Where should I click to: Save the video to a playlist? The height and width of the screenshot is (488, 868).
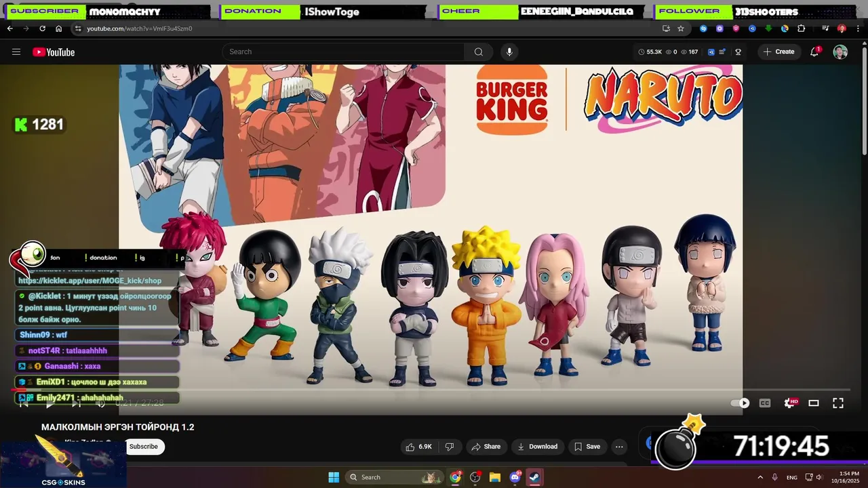[x=587, y=447]
